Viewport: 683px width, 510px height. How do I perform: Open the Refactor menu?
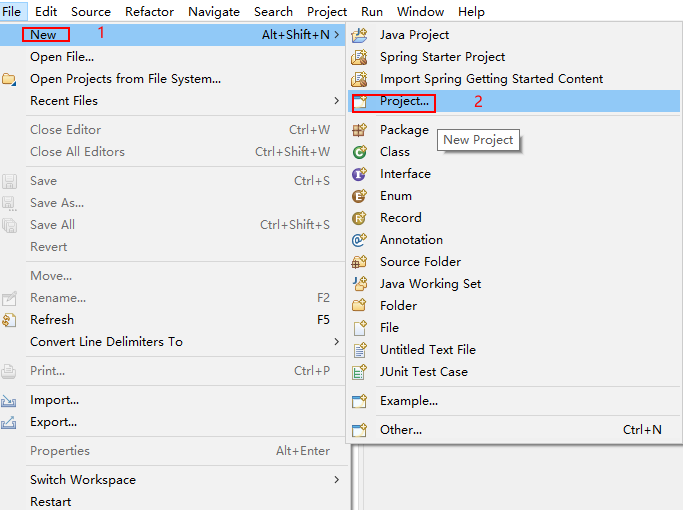149,11
